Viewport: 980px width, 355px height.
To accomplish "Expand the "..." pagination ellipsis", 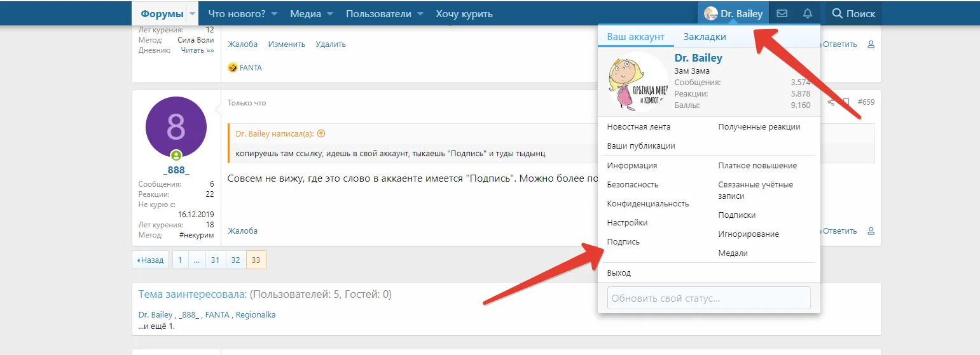I will coord(197,260).
